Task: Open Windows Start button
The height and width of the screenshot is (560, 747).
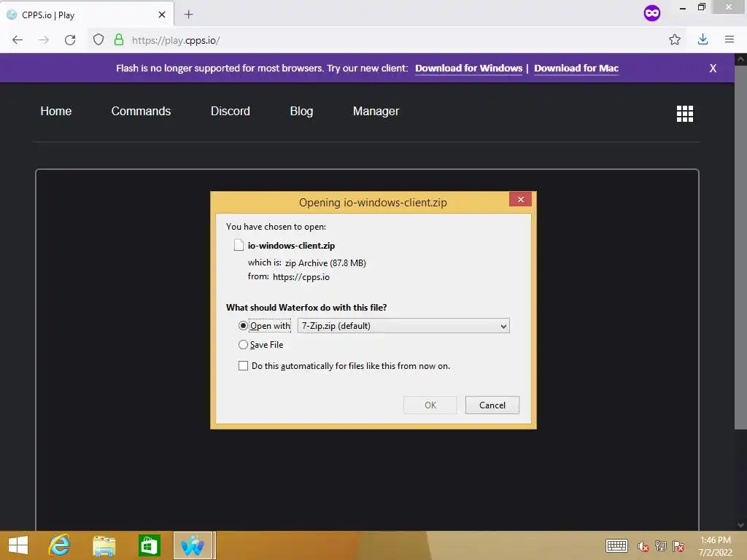Action: coord(18,545)
